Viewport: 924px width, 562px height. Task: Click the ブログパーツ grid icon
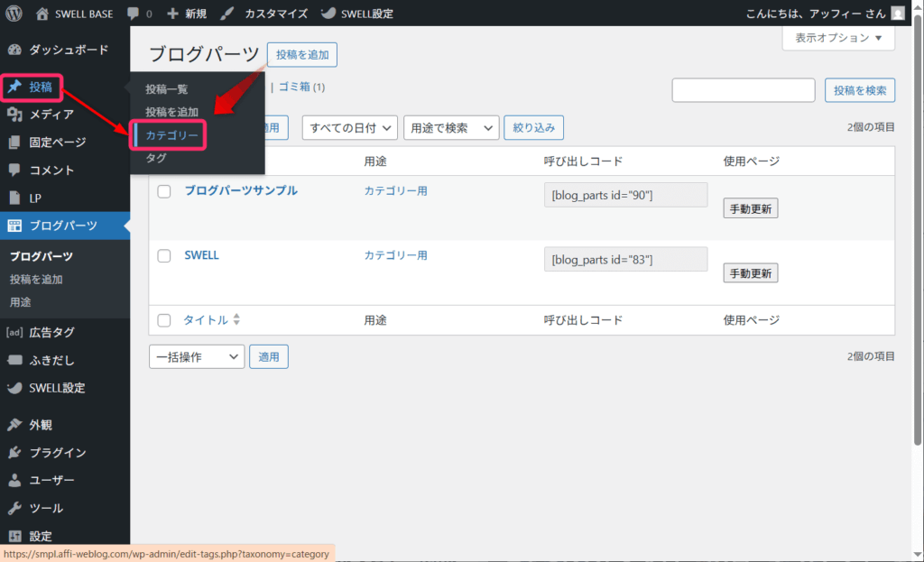click(x=14, y=226)
